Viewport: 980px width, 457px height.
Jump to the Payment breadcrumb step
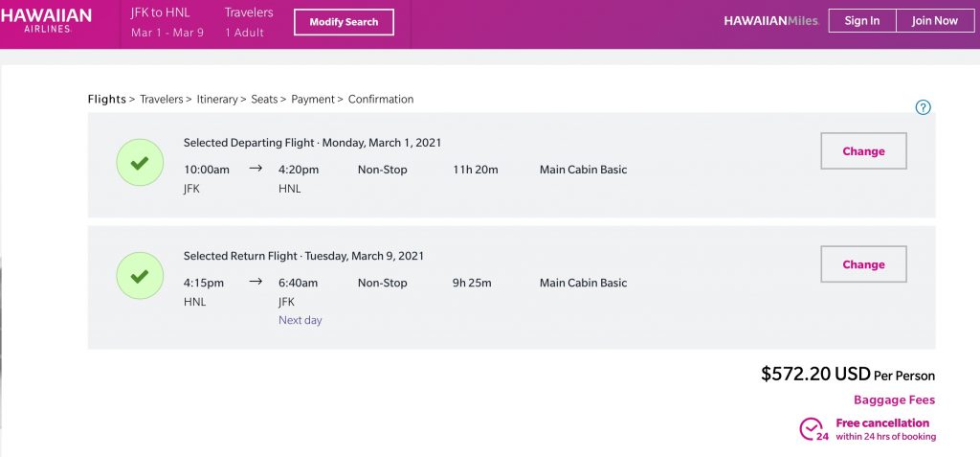313,100
